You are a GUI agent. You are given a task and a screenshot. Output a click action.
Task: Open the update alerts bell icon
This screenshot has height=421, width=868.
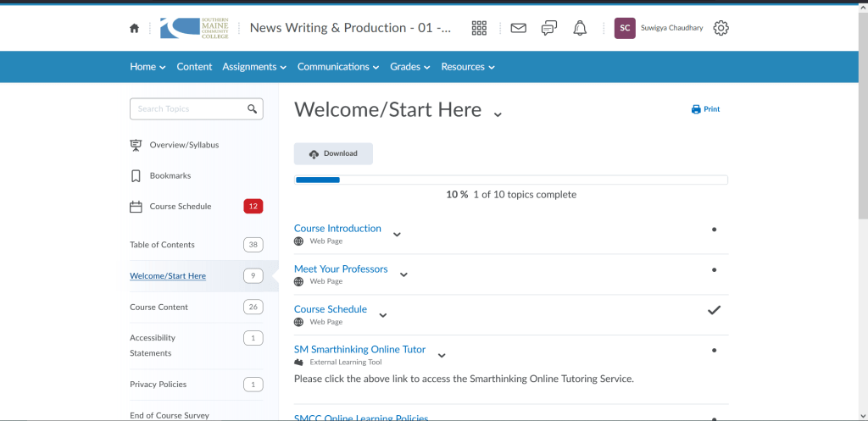click(580, 28)
